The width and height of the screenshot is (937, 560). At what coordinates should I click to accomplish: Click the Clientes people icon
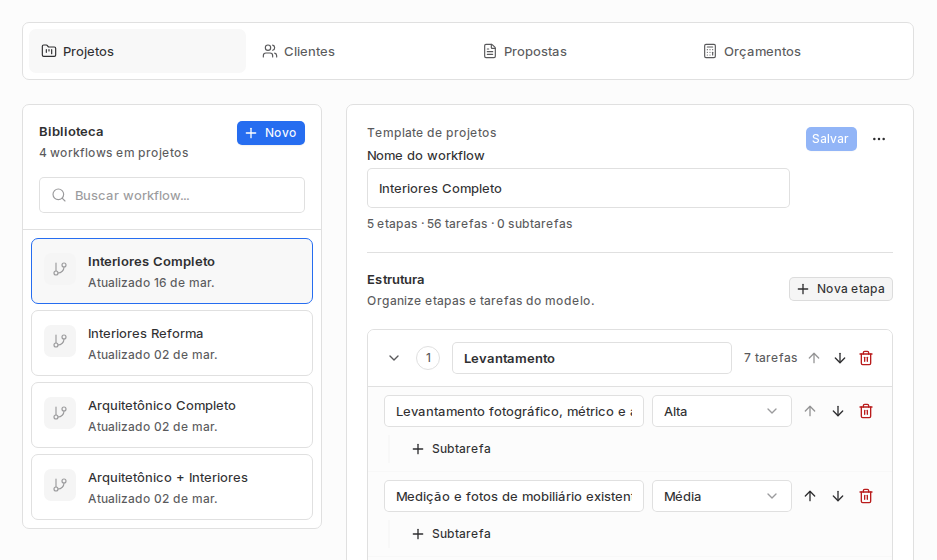(x=270, y=51)
